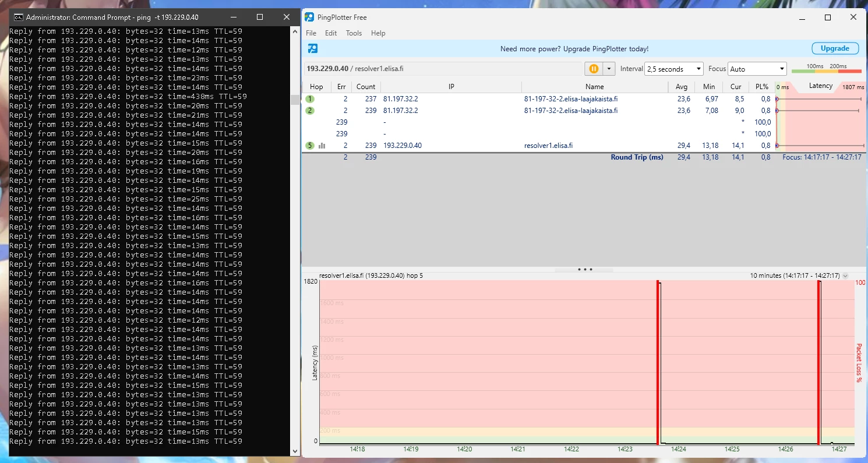Open the Edit menu in PingPlotter

(x=331, y=33)
